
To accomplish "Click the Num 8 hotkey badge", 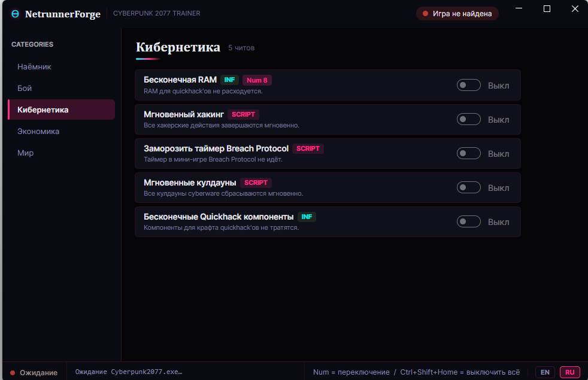I will 257,80.
